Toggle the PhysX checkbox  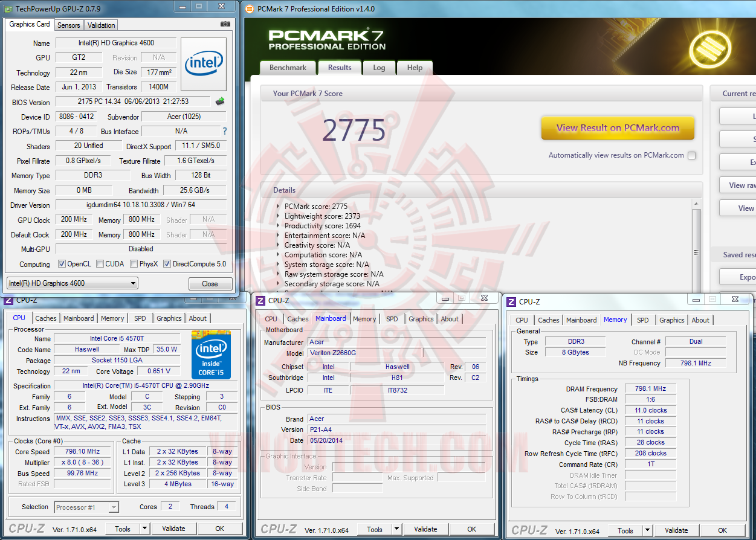tap(134, 264)
